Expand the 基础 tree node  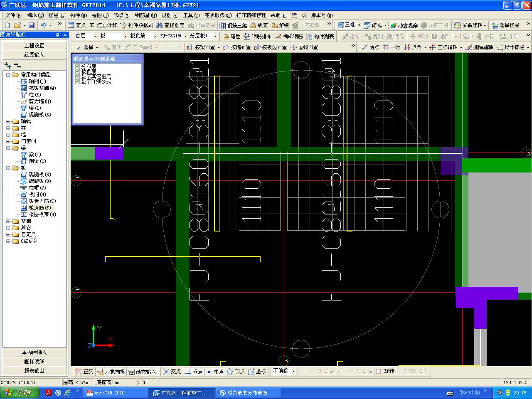8,221
